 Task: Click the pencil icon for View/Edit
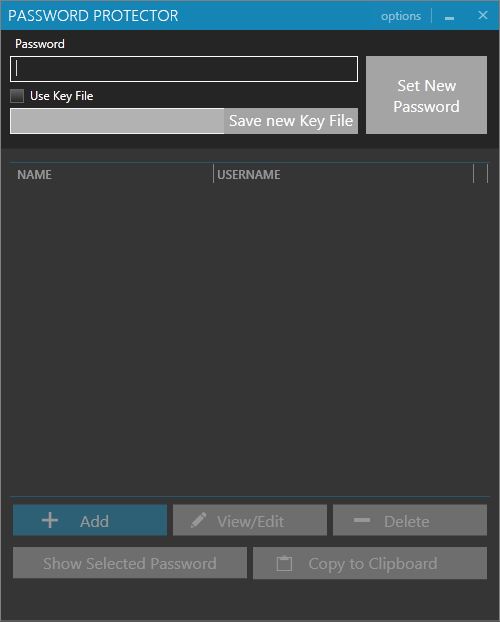tap(198, 520)
